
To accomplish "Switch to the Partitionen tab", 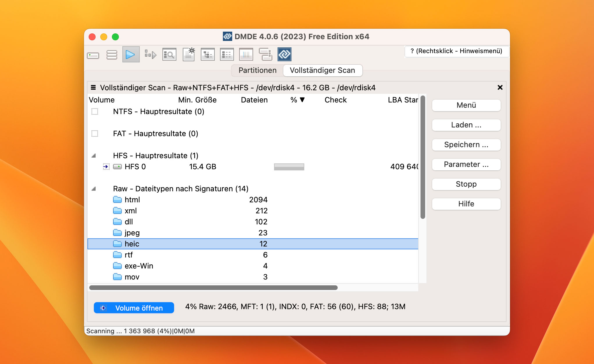I will coord(257,71).
